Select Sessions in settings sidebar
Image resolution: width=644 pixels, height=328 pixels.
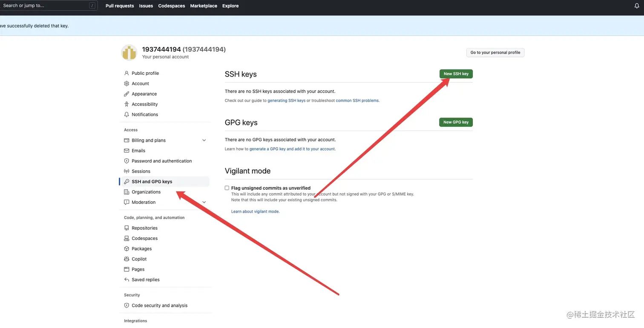(141, 171)
